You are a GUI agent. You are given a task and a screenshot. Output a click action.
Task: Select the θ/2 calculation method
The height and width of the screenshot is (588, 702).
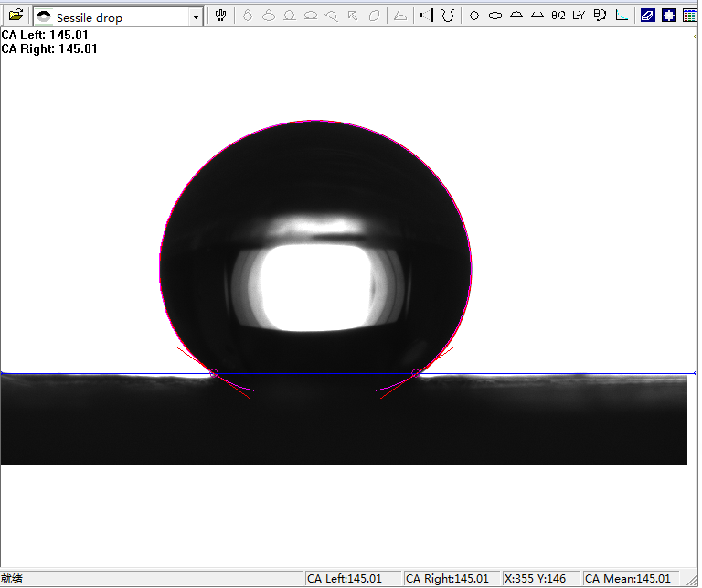click(558, 16)
